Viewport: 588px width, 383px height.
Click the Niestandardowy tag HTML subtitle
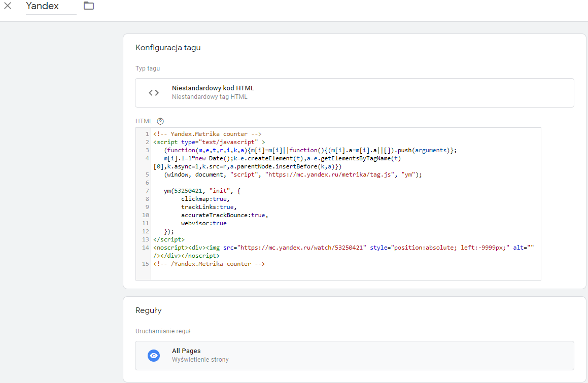click(x=210, y=97)
